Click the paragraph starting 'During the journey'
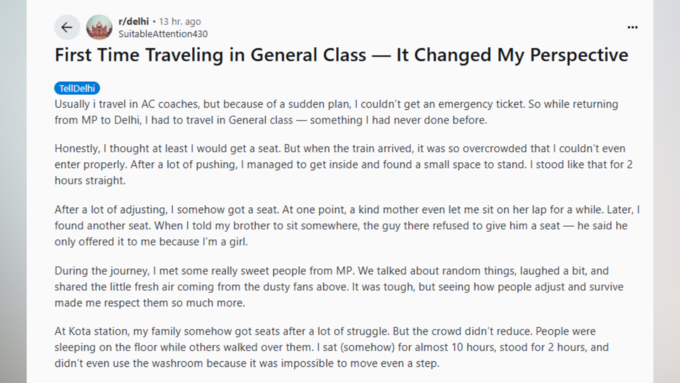 pos(339,287)
